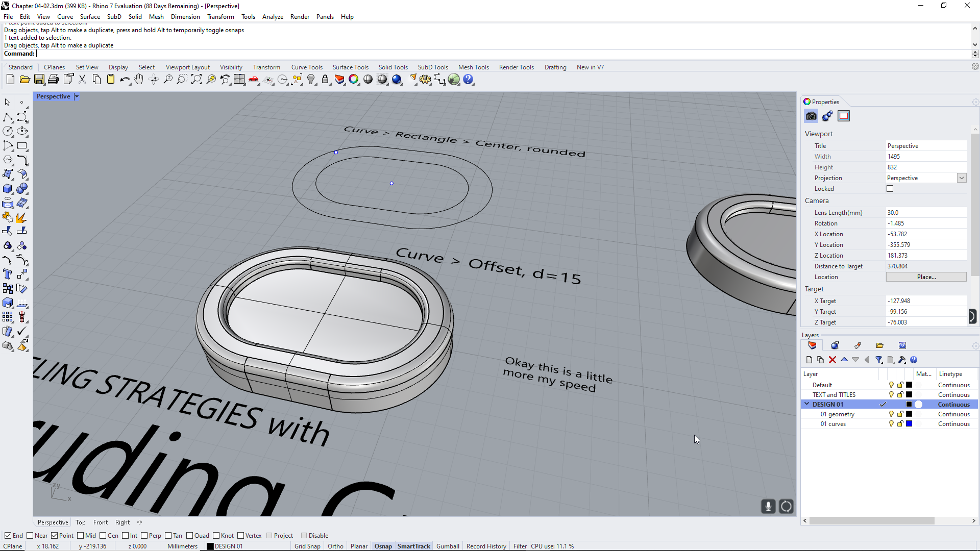Click the blue Render sphere icon
Image resolution: width=980 pixels, height=551 pixels.
pyautogui.click(x=397, y=80)
